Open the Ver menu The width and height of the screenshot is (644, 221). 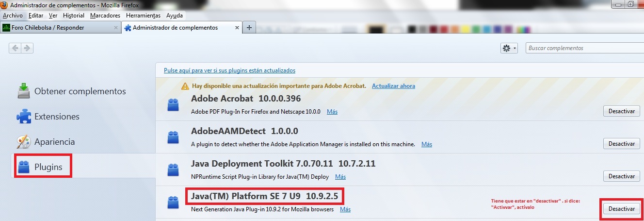53,16
